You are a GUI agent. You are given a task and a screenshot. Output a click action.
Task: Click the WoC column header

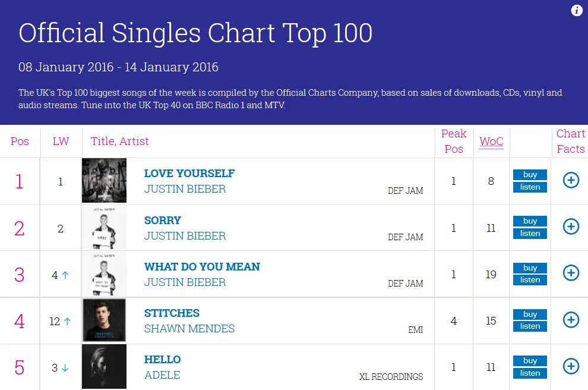coord(491,141)
